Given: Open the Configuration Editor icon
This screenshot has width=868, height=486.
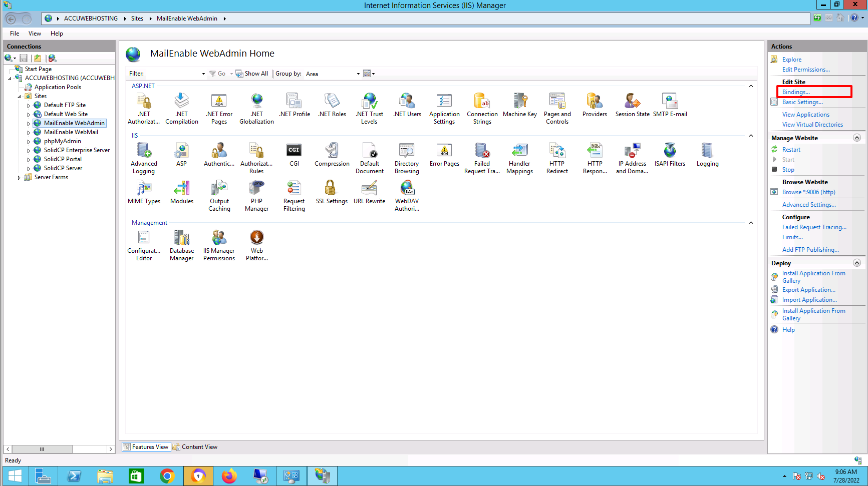Looking at the screenshot, I should click(144, 245).
